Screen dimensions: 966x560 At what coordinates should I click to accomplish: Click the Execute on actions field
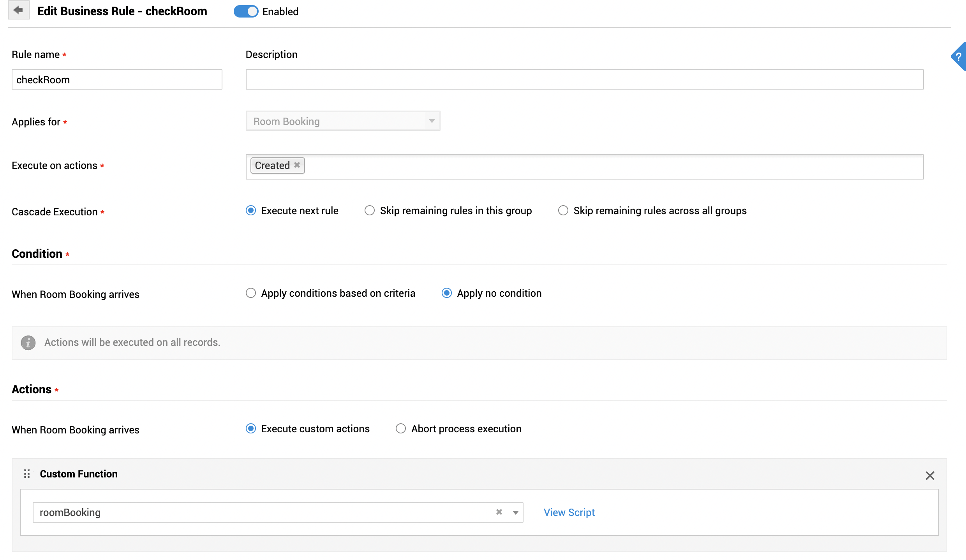(x=584, y=167)
